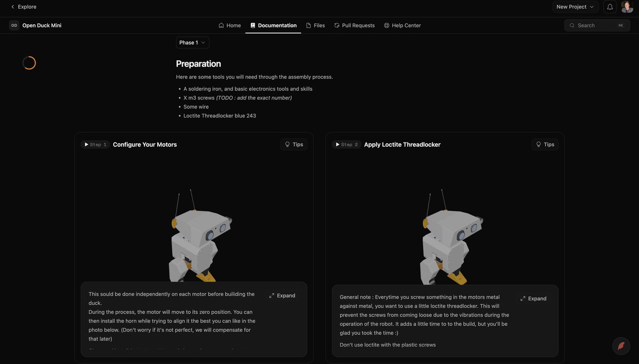Switch to the Documentation tab
Screen dimensions: 639x364
point(273,25)
